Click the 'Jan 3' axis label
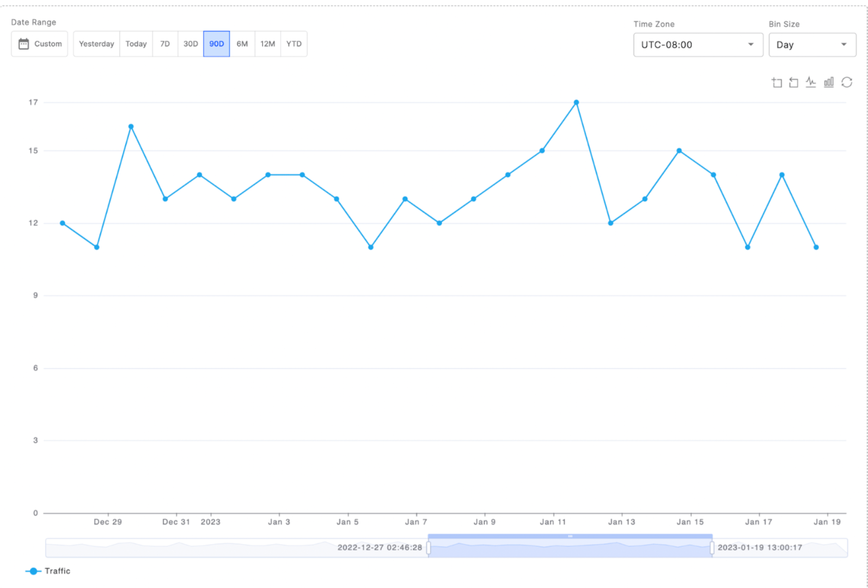 click(x=279, y=522)
